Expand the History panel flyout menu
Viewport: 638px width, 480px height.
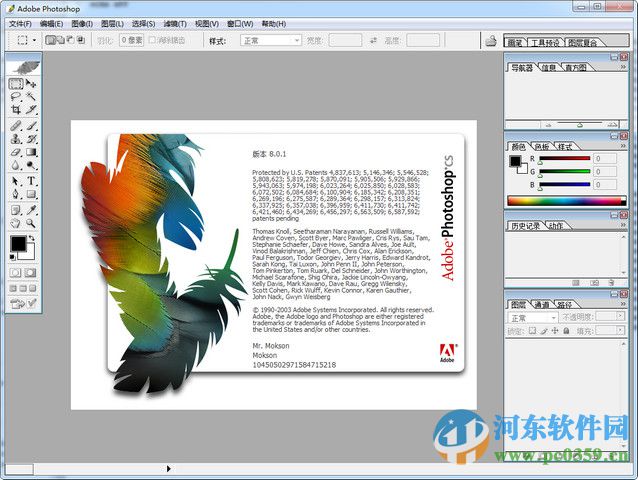click(623, 225)
